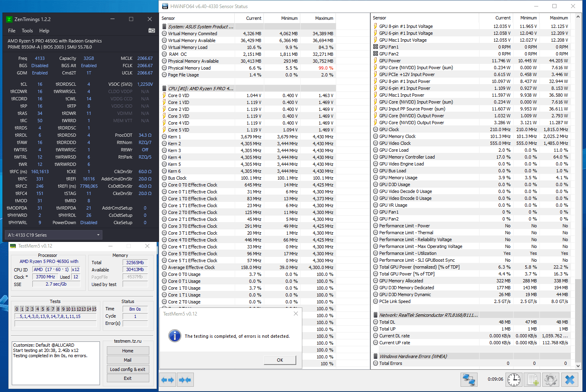Select the Virtual Memory Commited row
This screenshot has width=586, height=392.
point(248,34)
